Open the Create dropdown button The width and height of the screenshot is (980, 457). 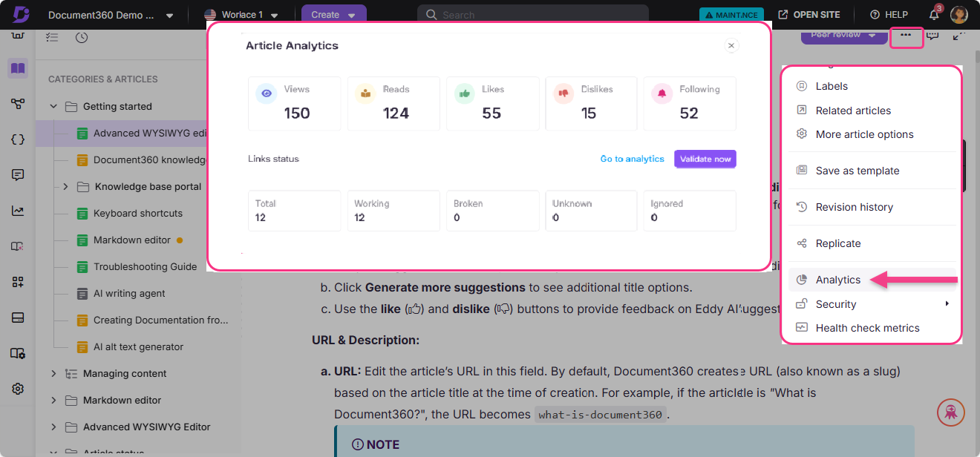tap(333, 15)
